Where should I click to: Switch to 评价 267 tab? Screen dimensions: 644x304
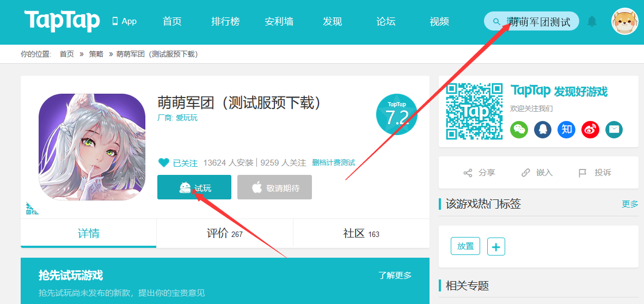click(225, 233)
